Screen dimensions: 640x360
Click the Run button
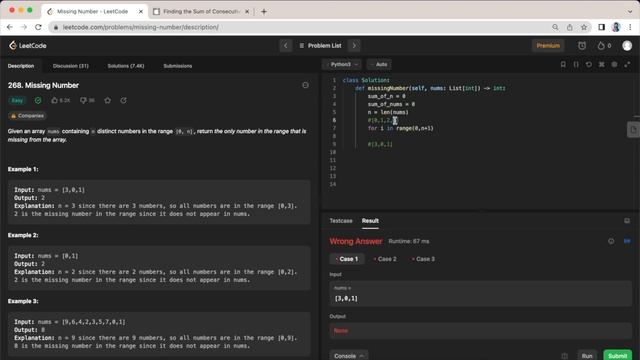tap(587, 356)
